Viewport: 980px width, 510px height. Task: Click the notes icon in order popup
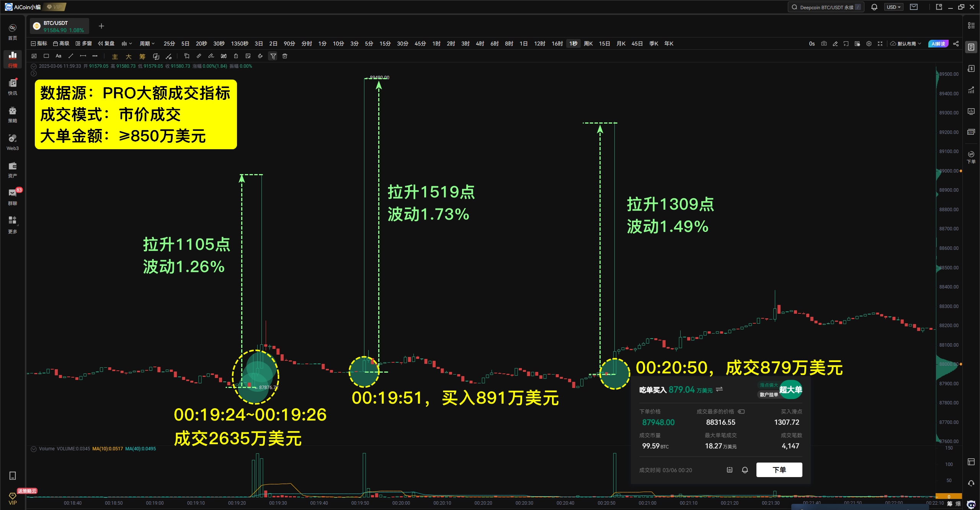coord(730,470)
